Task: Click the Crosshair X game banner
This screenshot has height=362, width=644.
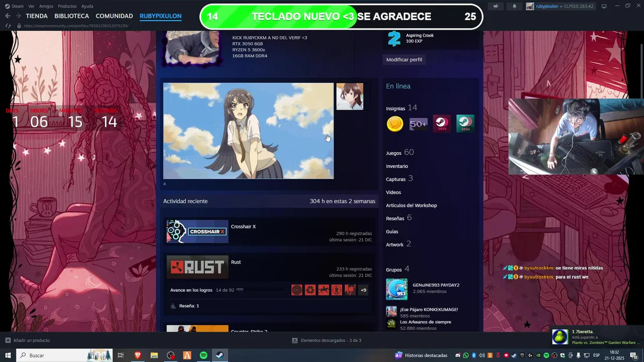Action: pos(197,232)
